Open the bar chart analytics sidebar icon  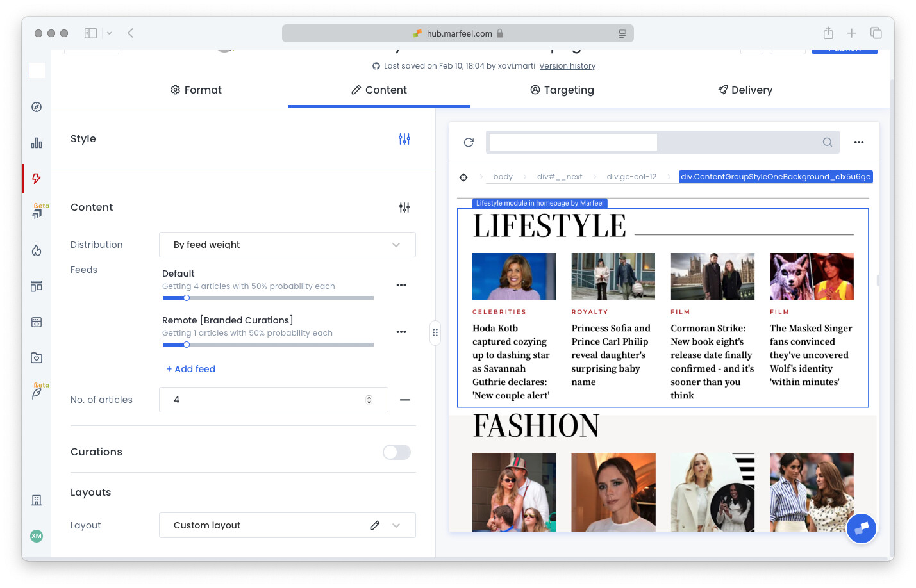[x=37, y=143]
